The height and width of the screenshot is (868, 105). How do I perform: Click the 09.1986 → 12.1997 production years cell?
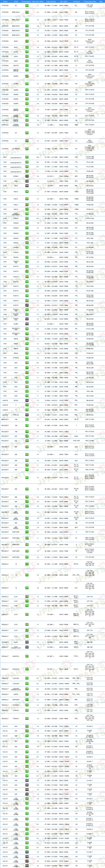pyautogui.click(x=51, y=6)
